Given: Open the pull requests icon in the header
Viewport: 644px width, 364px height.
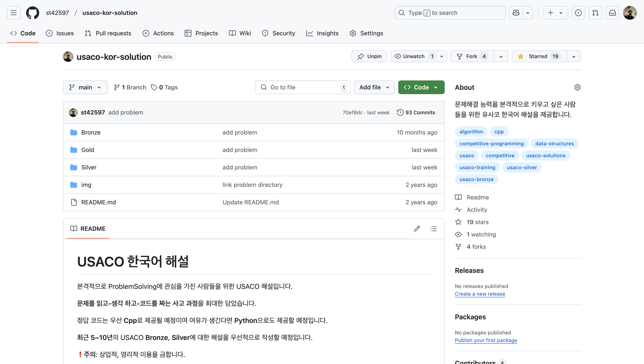Looking at the screenshot, I should [x=595, y=13].
